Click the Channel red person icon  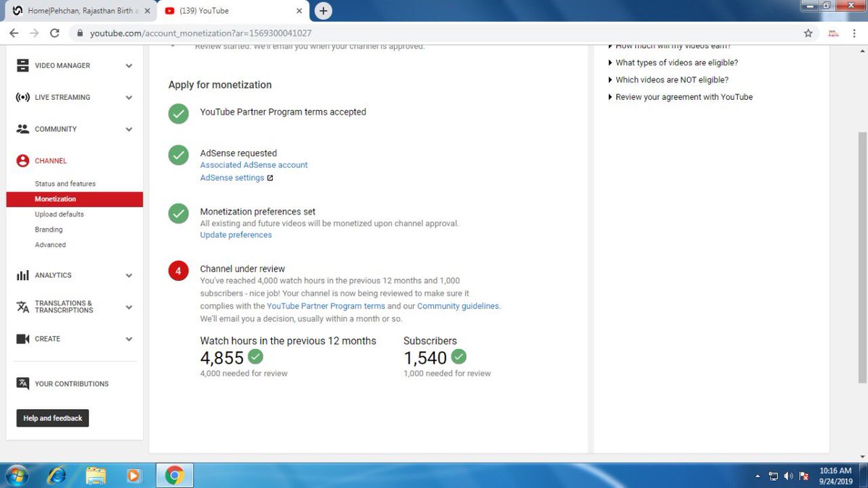[x=22, y=161]
